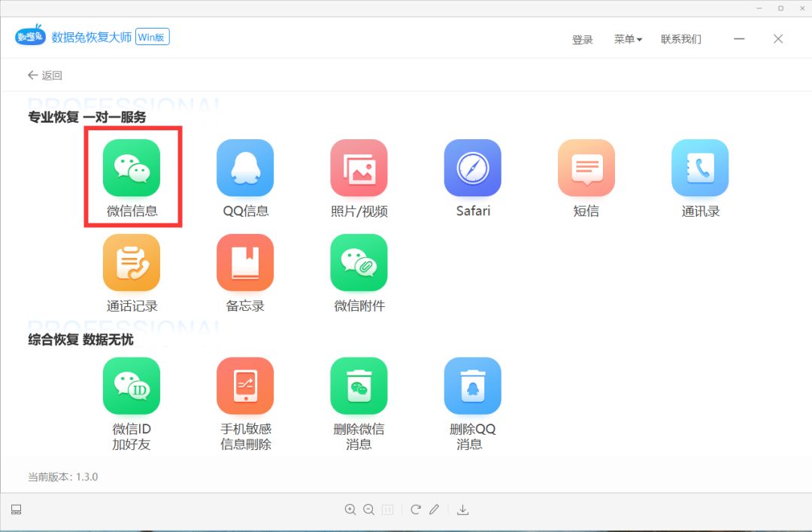Viewport: 812px width, 532px height.
Task: Open the 微信附件 attachments icon
Action: click(359, 263)
